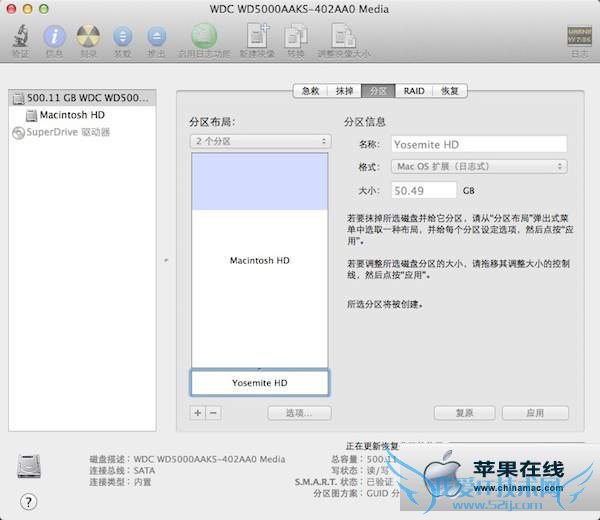
Task: Click the partition name field Yosemite HD
Action: coord(479,144)
